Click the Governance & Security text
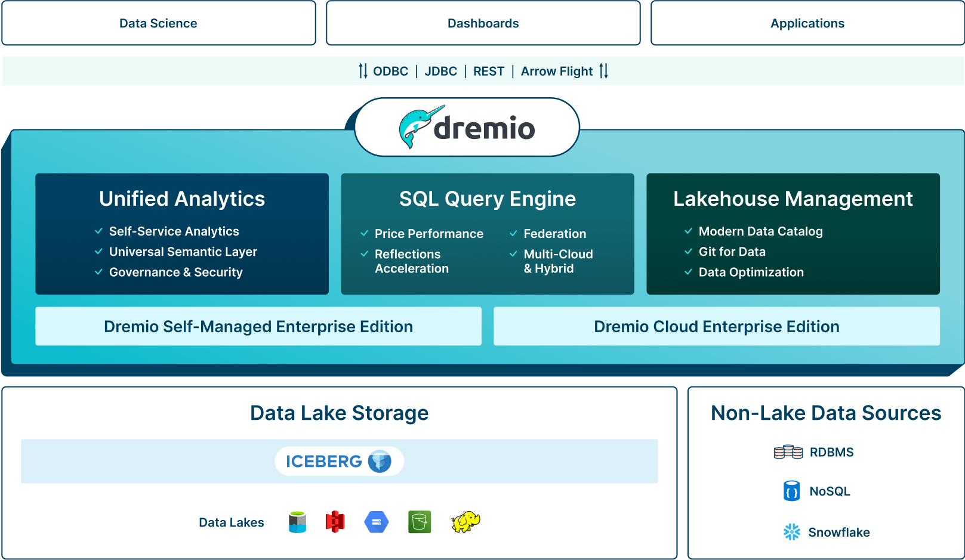This screenshot has height=560, width=965. (176, 272)
